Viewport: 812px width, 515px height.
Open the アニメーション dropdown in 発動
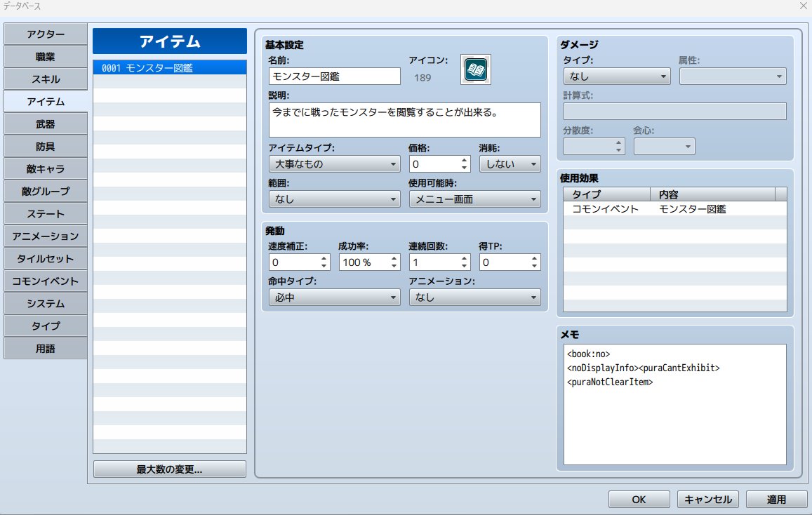click(x=475, y=297)
